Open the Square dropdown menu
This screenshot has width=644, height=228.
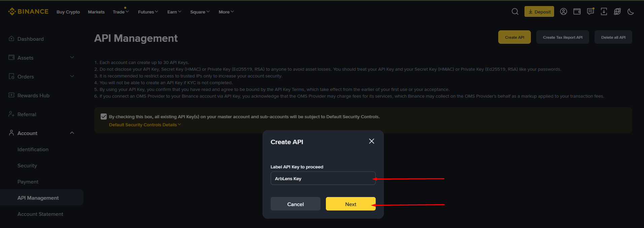tap(200, 12)
